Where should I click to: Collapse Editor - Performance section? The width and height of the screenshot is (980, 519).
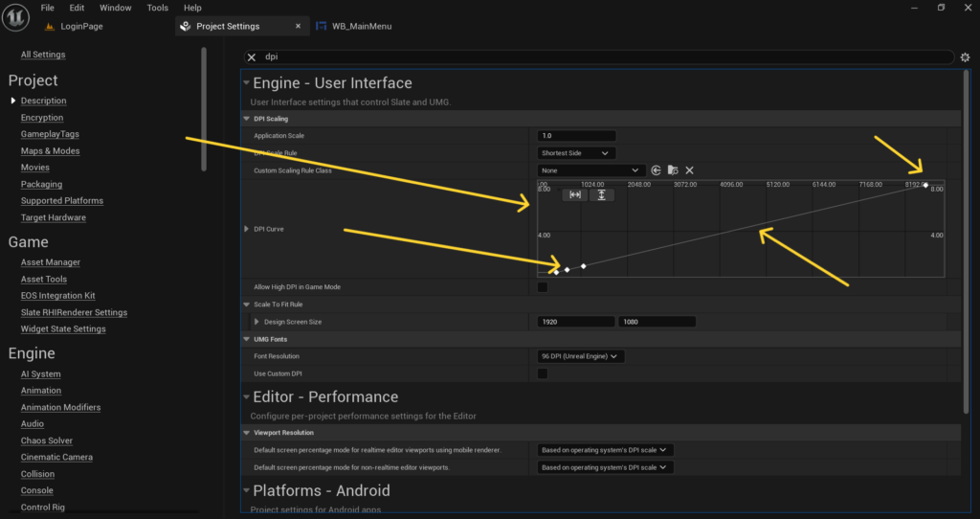pos(246,397)
